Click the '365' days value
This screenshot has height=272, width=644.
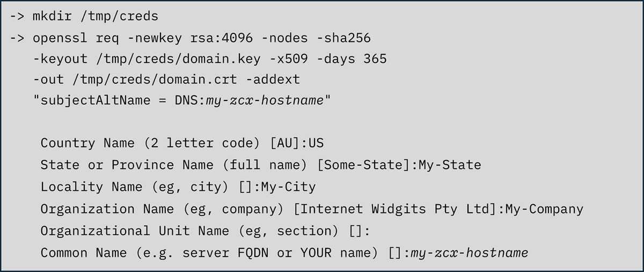click(375, 59)
